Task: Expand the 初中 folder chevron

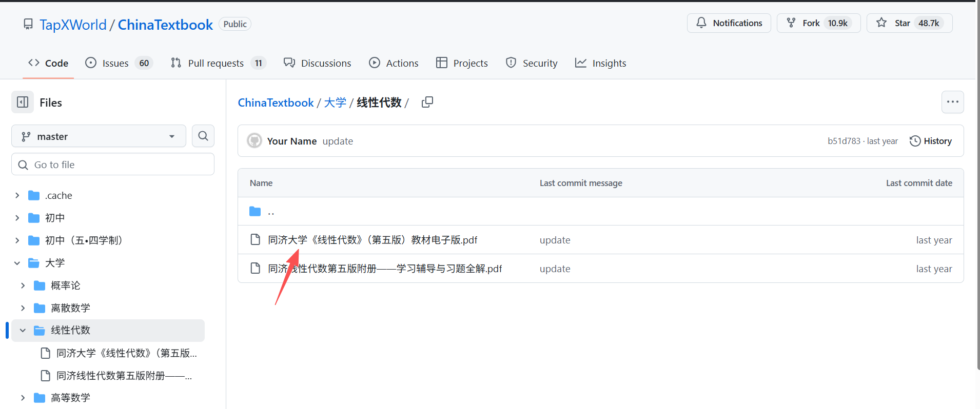Action: tap(17, 218)
